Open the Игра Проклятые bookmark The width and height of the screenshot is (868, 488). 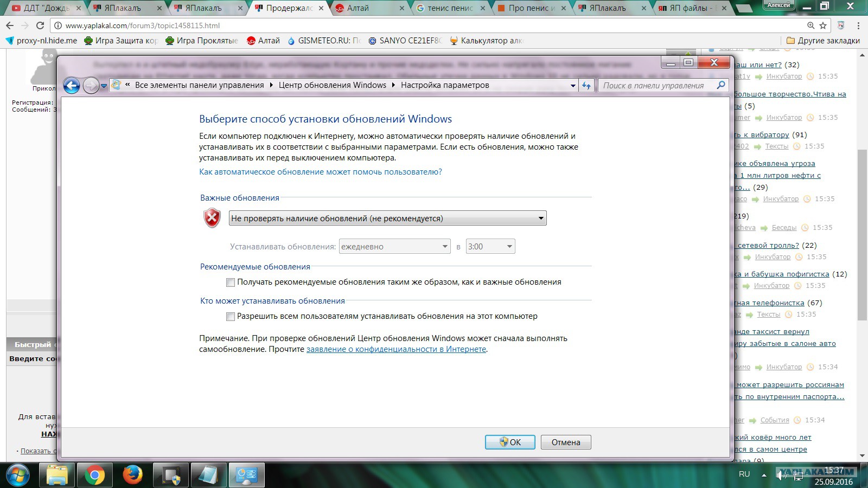click(x=202, y=40)
